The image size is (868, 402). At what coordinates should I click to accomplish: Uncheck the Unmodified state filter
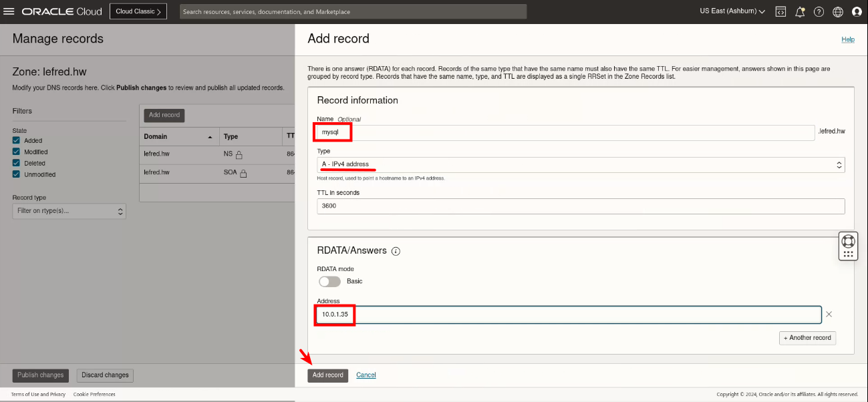17,174
